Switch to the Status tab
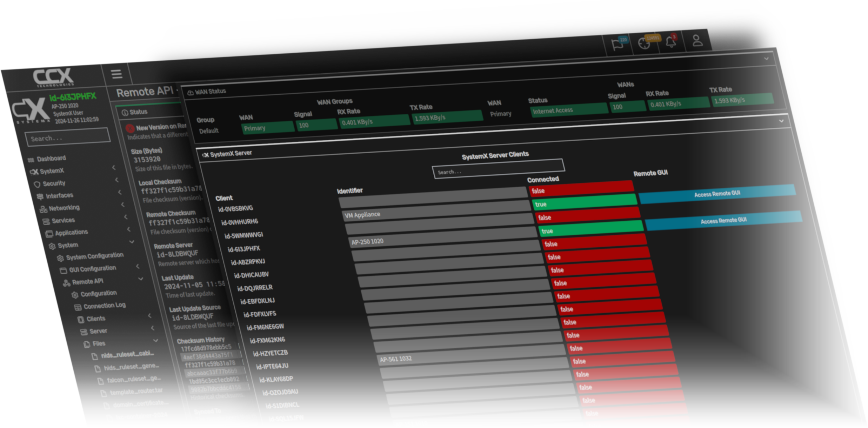The height and width of the screenshot is (428, 868). [x=138, y=112]
